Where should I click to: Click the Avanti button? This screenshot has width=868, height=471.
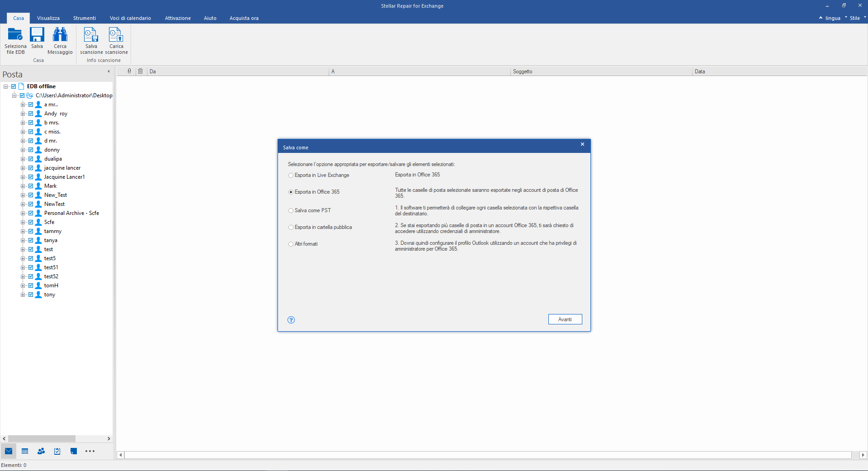click(565, 319)
